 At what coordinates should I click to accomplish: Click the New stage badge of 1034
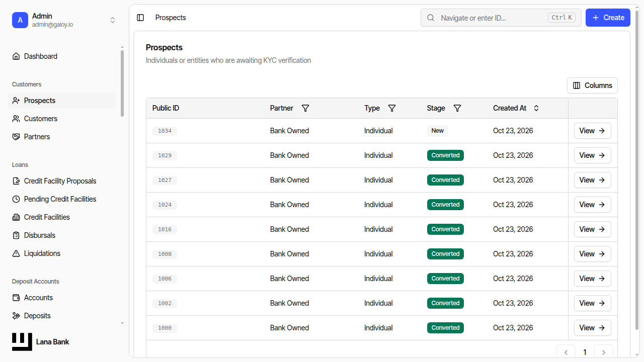pyautogui.click(x=438, y=131)
